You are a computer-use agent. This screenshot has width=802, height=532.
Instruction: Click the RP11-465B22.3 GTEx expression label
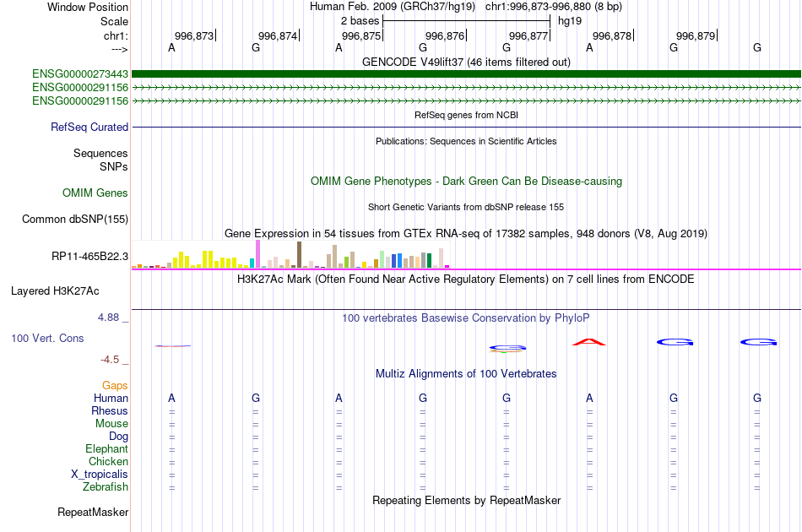tap(90, 256)
